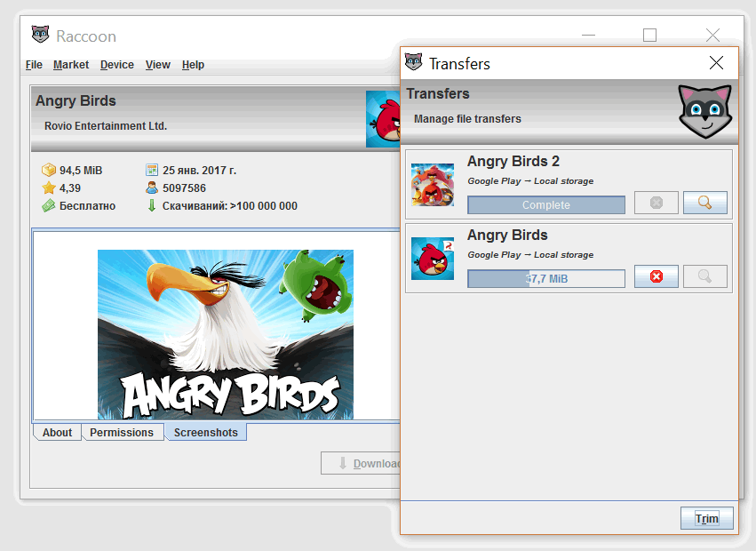Image resolution: width=756 pixels, height=551 pixels.
Task: Click the disabled cancel icon for Angry Birds 2
Action: tap(657, 203)
